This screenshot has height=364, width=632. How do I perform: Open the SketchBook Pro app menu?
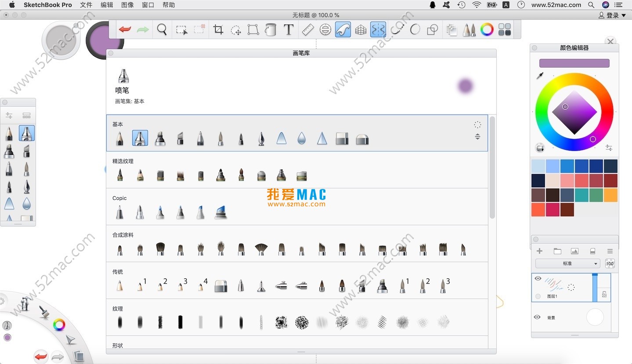(48, 5)
